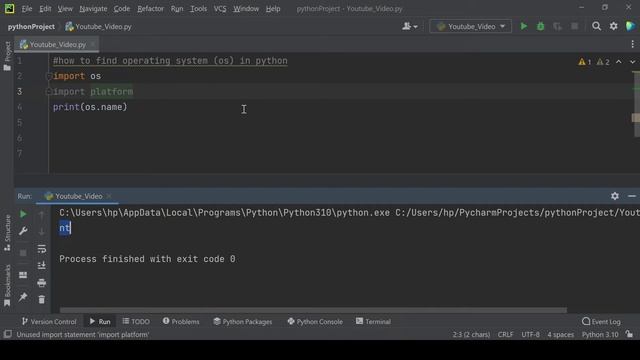Open IDE settings gear in top toolbar
Image resolution: width=640 pixels, height=360 pixels.
click(613, 27)
